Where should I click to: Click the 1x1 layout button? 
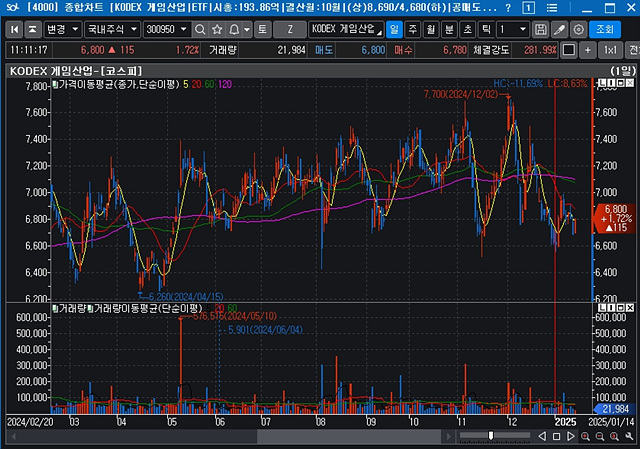(611, 49)
